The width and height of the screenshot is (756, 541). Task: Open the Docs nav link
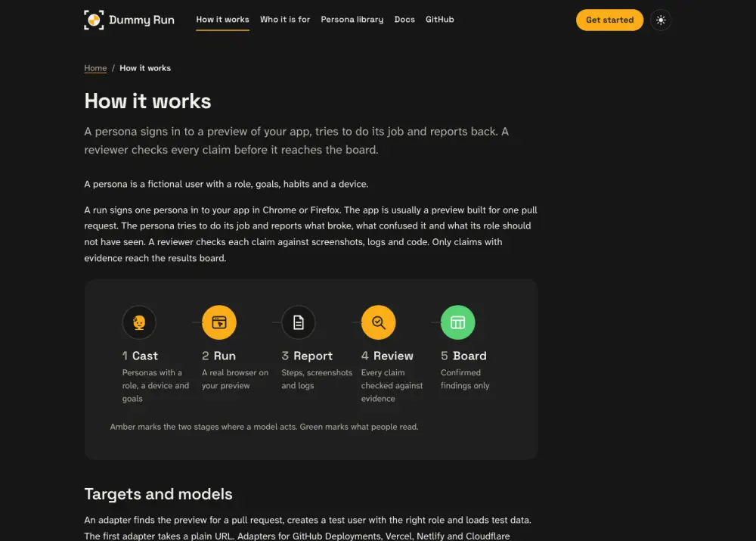(404, 20)
